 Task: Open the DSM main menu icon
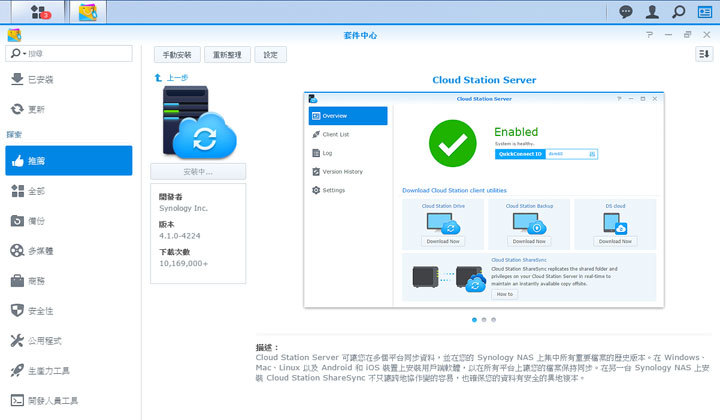(x=39, y=12)
